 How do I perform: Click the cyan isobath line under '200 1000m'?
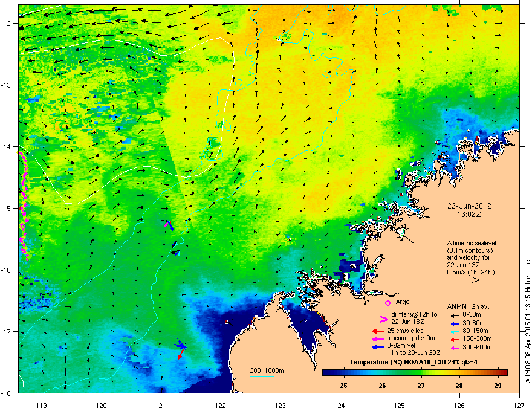coord(262,376)
